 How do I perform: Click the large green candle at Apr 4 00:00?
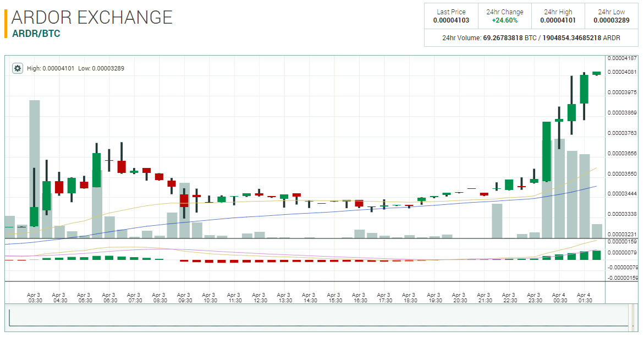[x=547, y=151]
